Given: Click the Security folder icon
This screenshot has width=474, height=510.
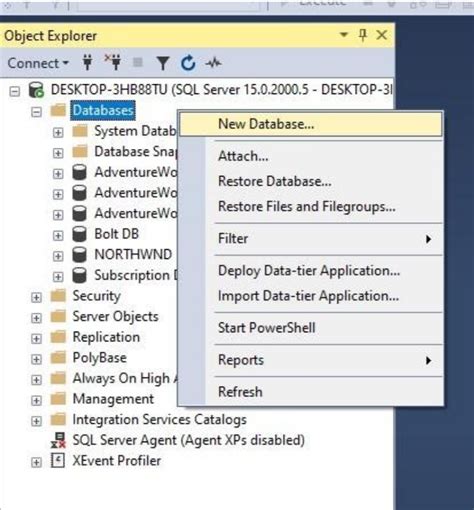Looking at the screenshot, I should (58, 296).
